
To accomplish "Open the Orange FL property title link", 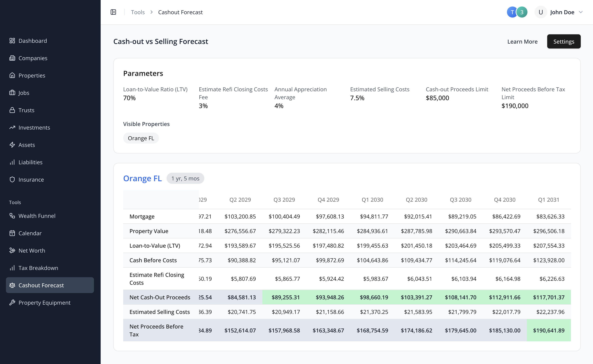I will tap(142, 178).
